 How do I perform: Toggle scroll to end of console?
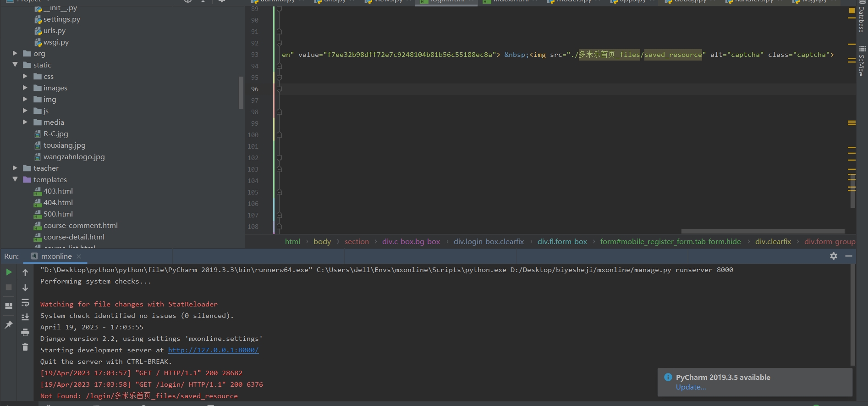[25, 317]
